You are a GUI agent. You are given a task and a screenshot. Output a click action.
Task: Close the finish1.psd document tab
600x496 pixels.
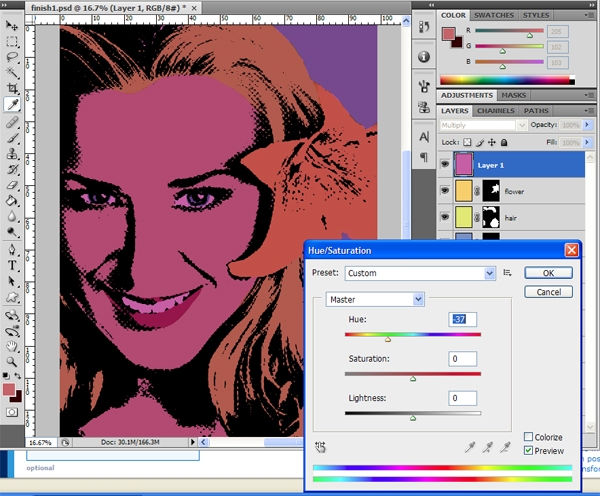point(194,8)
